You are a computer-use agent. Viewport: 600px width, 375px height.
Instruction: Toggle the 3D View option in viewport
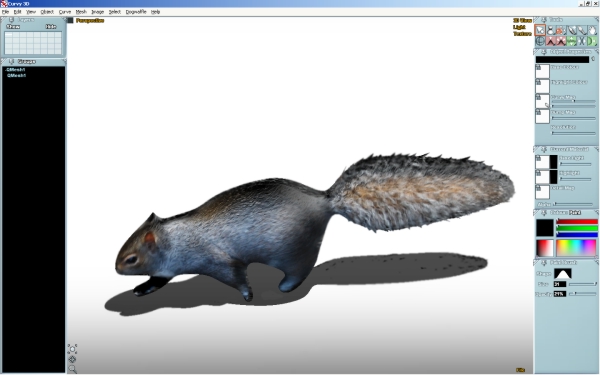[522, 21]
